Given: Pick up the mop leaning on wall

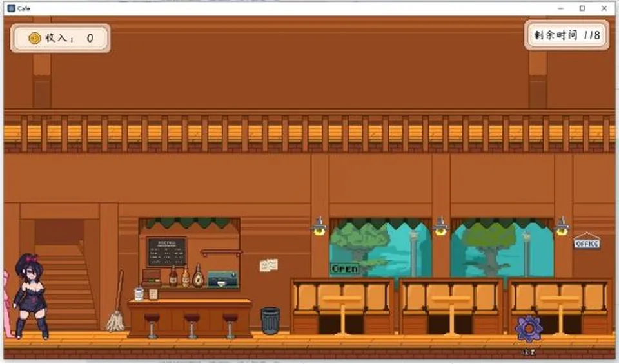Looking at the screenshot, I should (117, 302).
